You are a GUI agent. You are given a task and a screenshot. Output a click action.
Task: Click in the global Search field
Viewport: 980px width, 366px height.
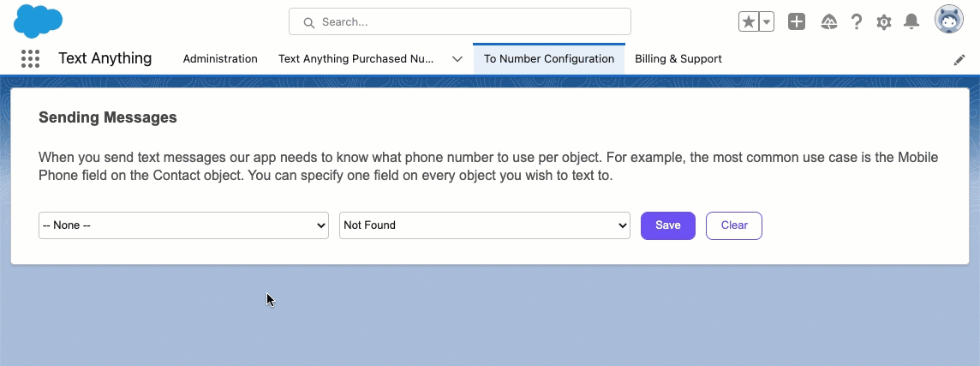[x=460, y=22]
